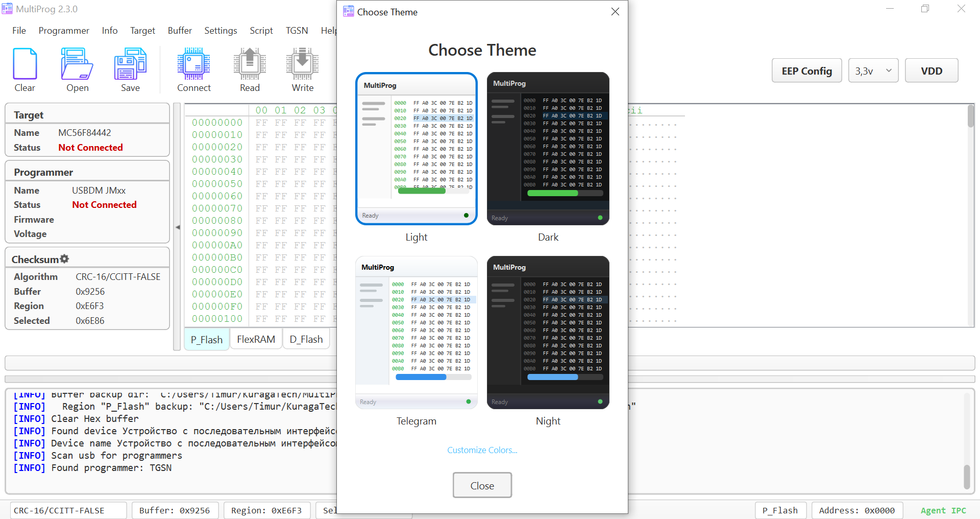Viewport: 980px width, 519px height.
Task: Select the Night theme preview
Action: (x=548, y=333)
